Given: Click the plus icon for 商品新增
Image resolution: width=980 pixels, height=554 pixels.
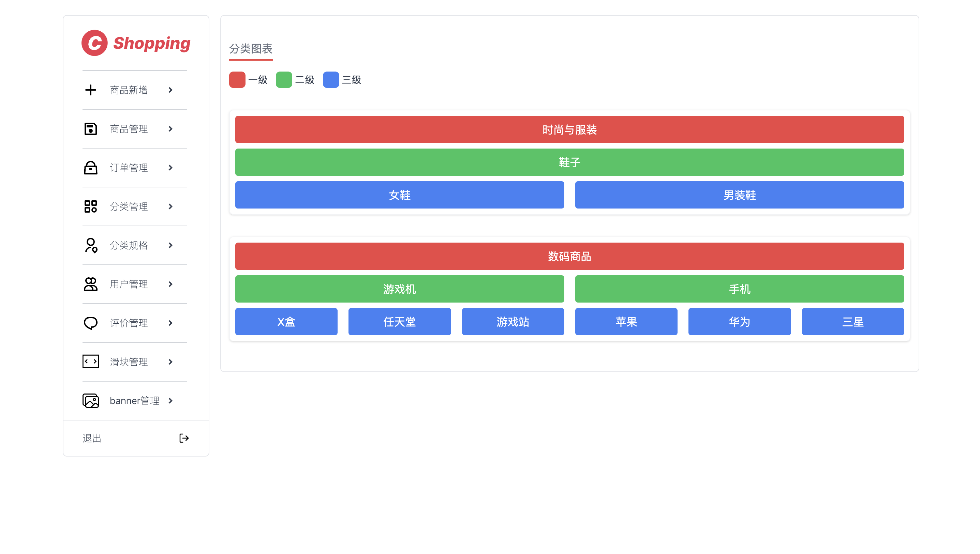Looking at the screenshot, I should pyautogui.click(x=91, y=90).
